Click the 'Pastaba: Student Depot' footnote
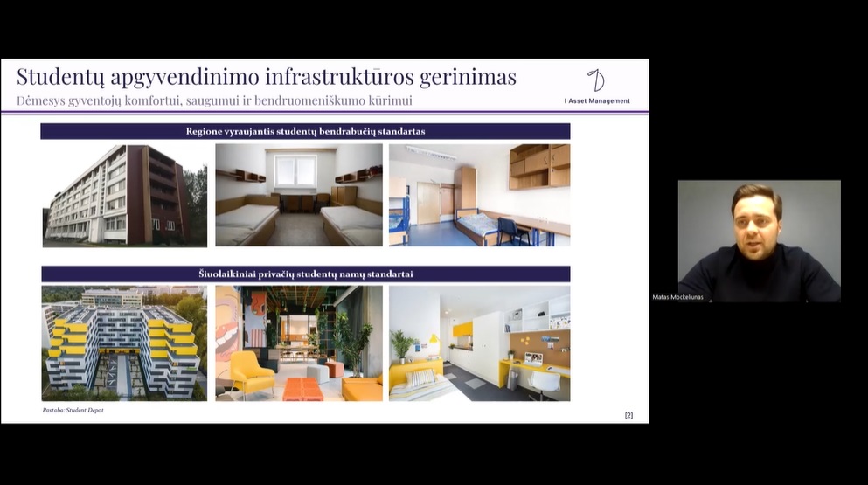868x485 pixels. [73, 410]
